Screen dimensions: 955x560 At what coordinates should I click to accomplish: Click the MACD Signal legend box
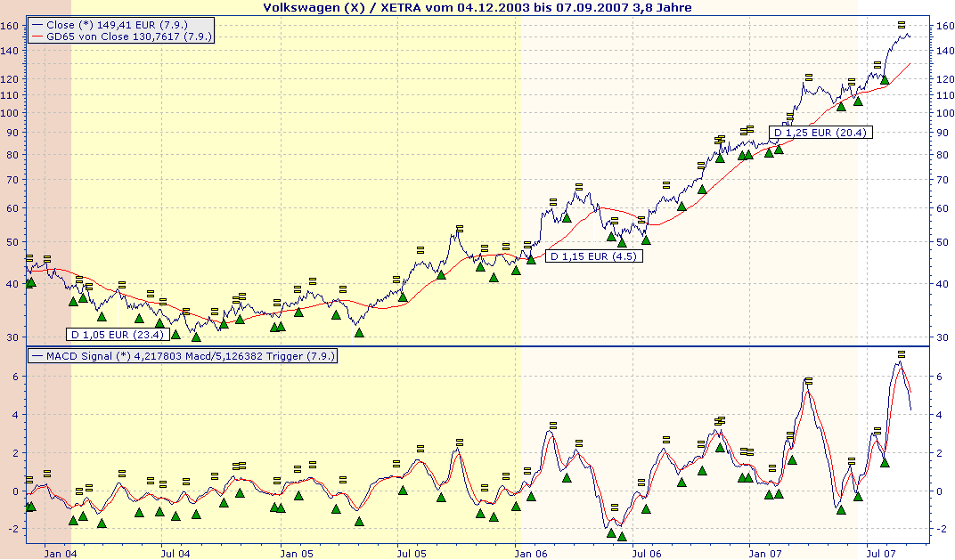[183, 356]
